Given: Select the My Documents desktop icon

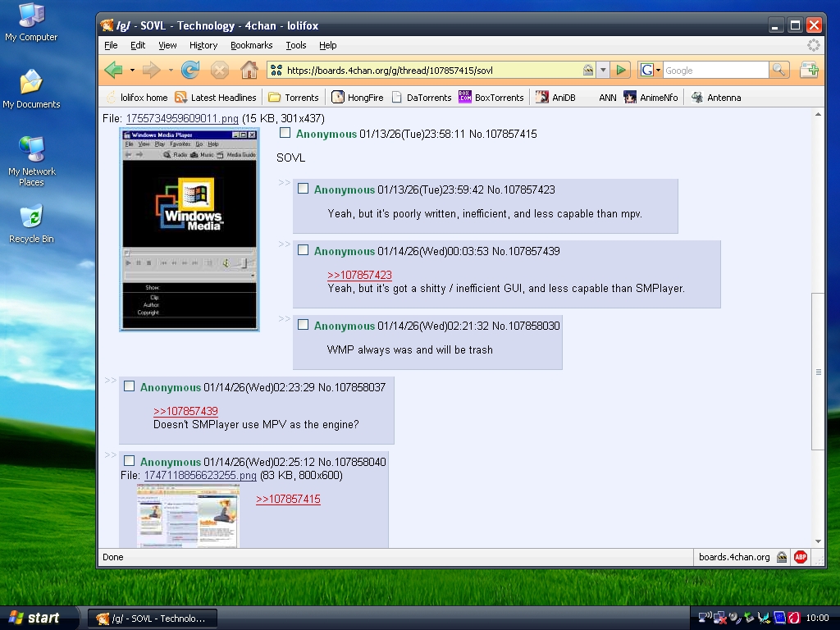Looking at the screenshot, I should click(x=31, y=89).
